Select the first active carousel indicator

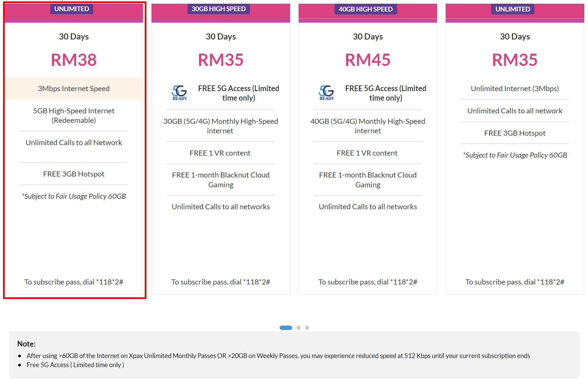pyautogui.click(x=286, y=328)
